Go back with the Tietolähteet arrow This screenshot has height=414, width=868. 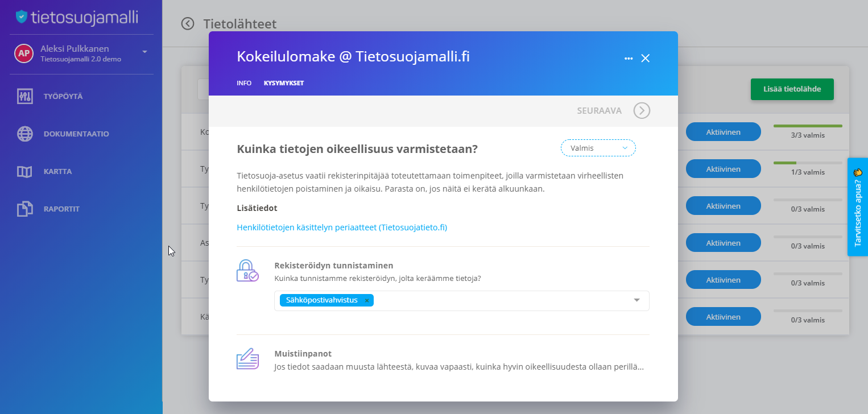[188, 23]
